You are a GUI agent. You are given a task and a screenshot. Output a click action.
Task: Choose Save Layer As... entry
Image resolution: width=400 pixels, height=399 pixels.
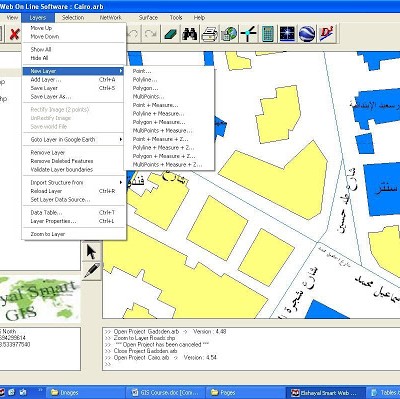click(74, 97)
